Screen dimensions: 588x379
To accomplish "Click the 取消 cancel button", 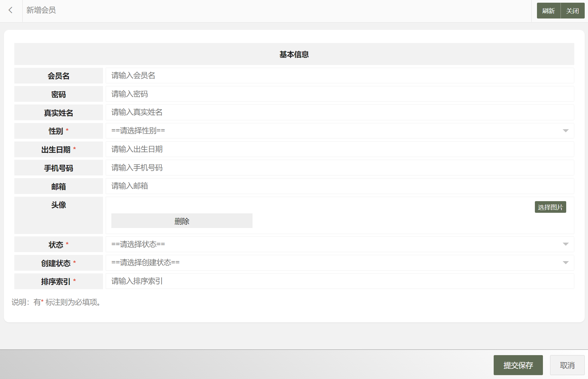I will (x=567, y=365).
